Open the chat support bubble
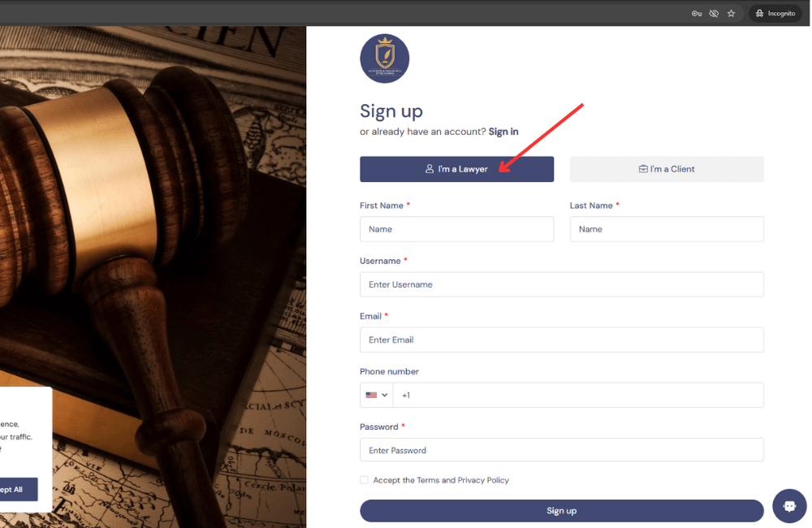 [789, 506]
